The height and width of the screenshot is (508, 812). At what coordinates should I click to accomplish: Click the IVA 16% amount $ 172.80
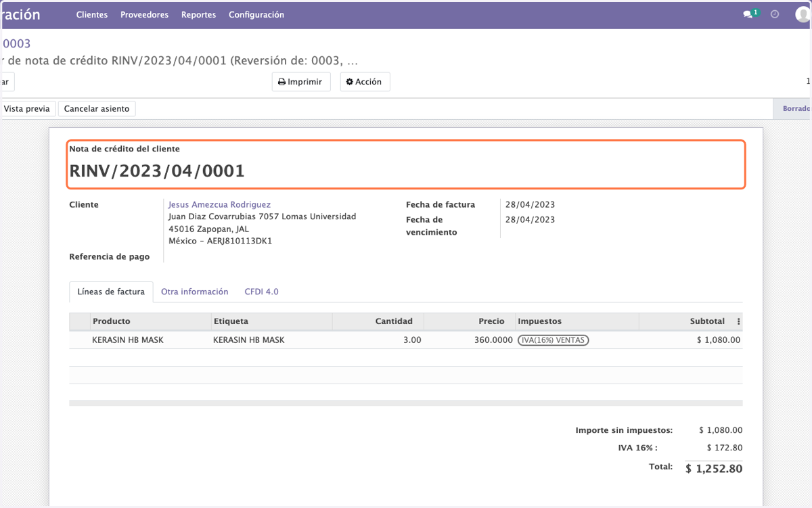724,448
